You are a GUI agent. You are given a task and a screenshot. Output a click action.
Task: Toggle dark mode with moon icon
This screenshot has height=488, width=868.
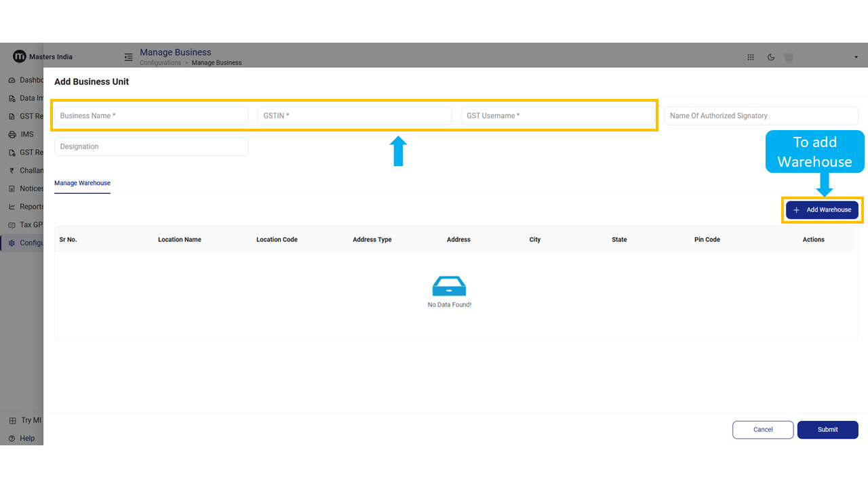click(771, 58)
